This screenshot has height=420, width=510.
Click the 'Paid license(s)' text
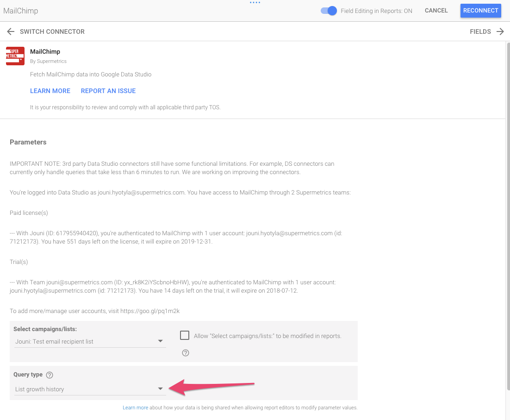(29, 213)
